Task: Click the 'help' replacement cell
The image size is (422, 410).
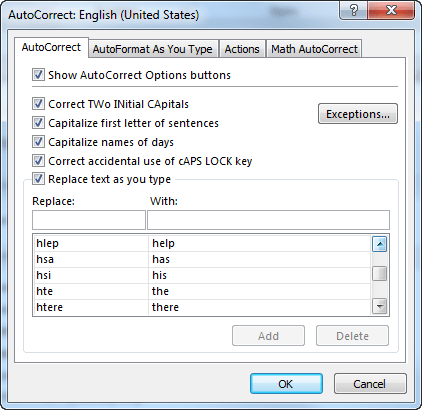Action: 259,243
